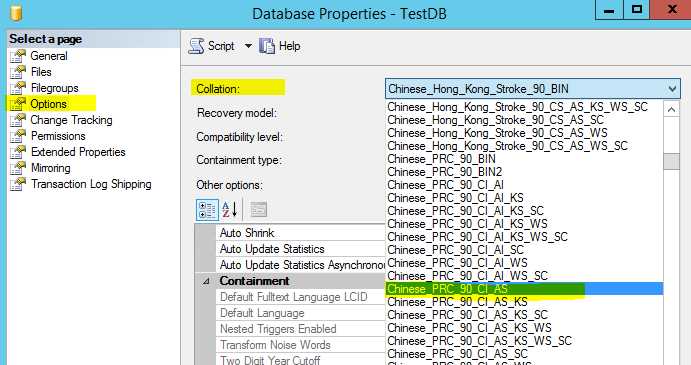Select Auto Update Statistics Asynchronously row
This screenshot has height=365, width=691.
point(301,265)
